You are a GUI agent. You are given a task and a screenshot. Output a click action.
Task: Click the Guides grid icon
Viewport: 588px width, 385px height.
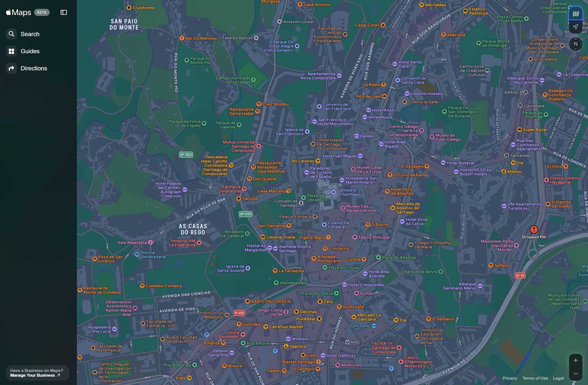[x=11, y=51]
